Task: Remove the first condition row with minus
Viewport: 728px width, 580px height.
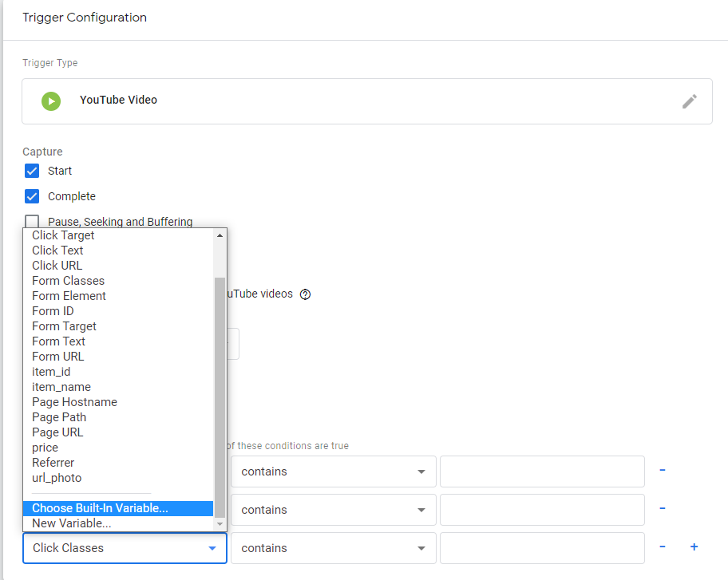Action: point(663,470)
